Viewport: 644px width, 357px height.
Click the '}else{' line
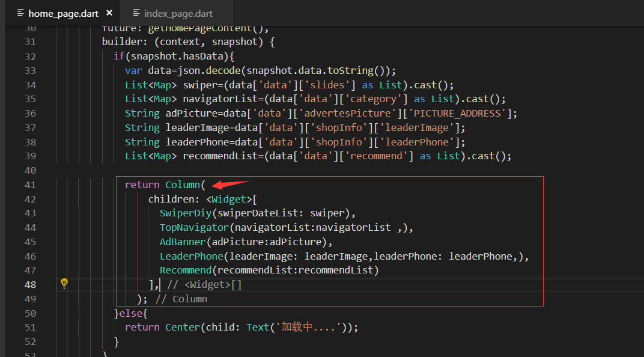[x=130, y=314]
